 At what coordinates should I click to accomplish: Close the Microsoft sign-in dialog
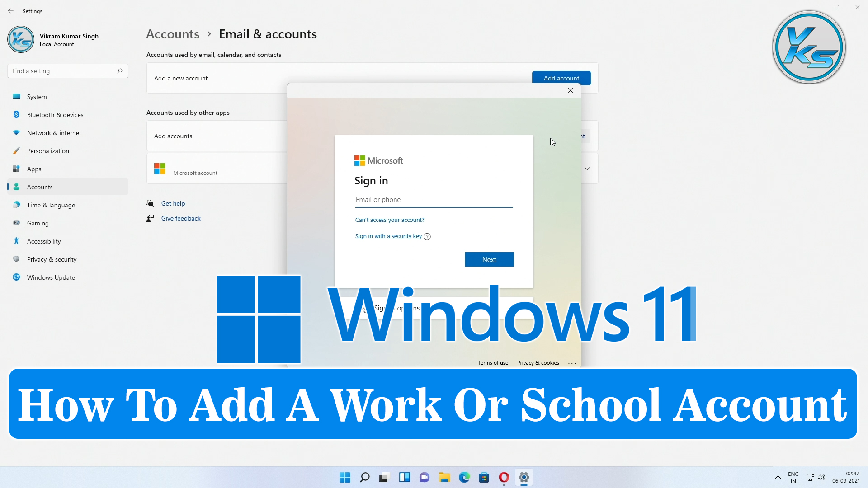[x=571, y=90]
